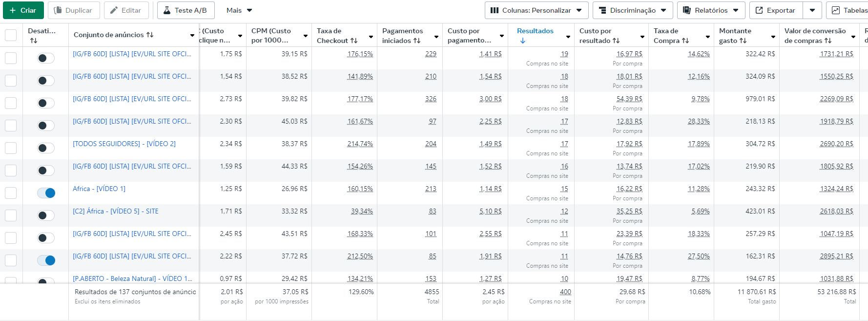
Task: Click the Editar pencil icon button
Action: (126, 10)
